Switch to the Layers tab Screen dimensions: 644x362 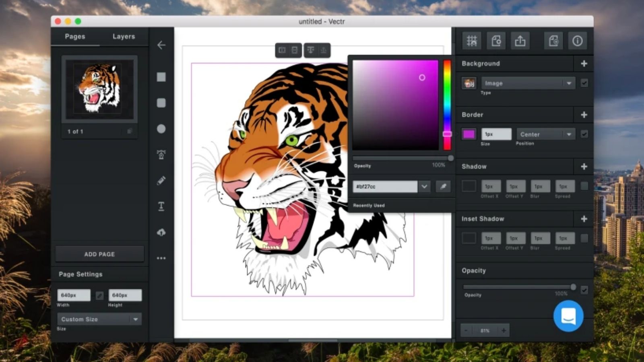click(x=124, y=37)
